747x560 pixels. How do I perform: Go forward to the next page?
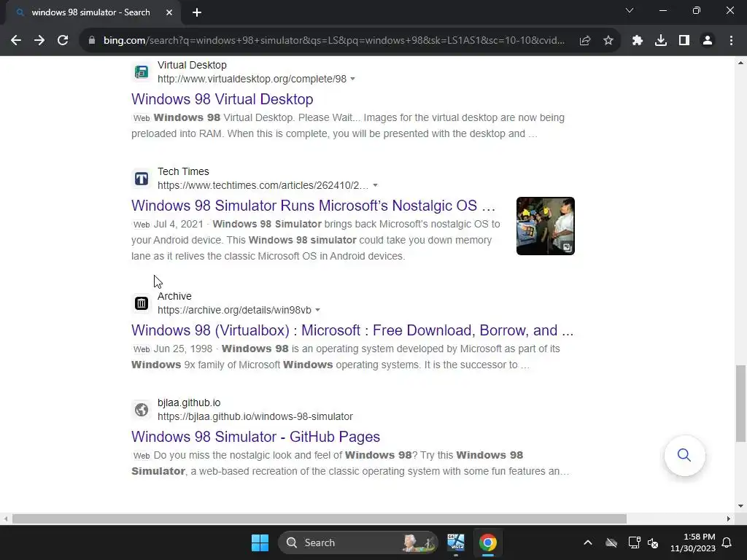click(39, 41)
